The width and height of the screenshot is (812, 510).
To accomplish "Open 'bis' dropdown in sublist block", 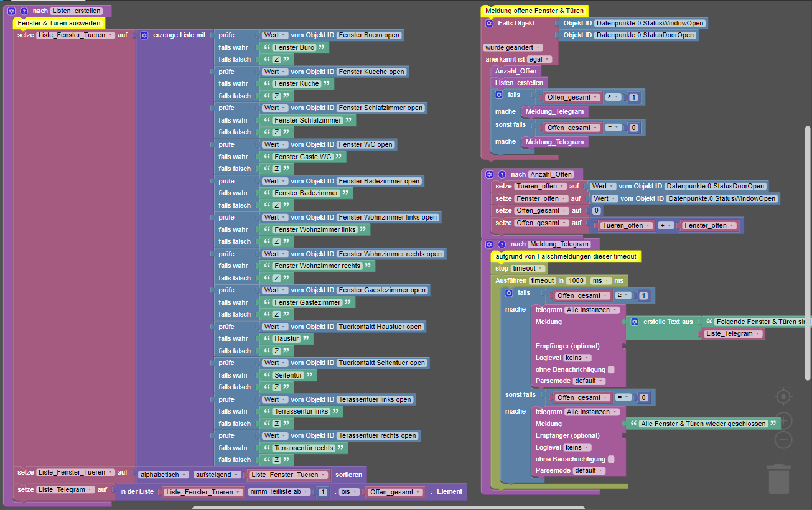I will 348,492.
